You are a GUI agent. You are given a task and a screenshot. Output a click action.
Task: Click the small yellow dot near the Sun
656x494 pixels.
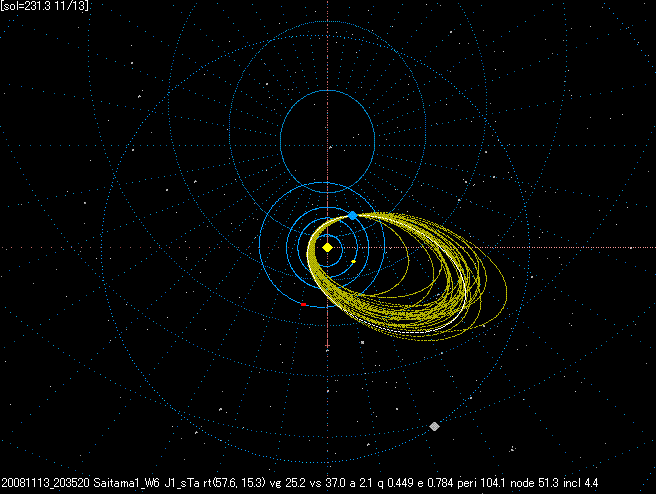point(353,261)
